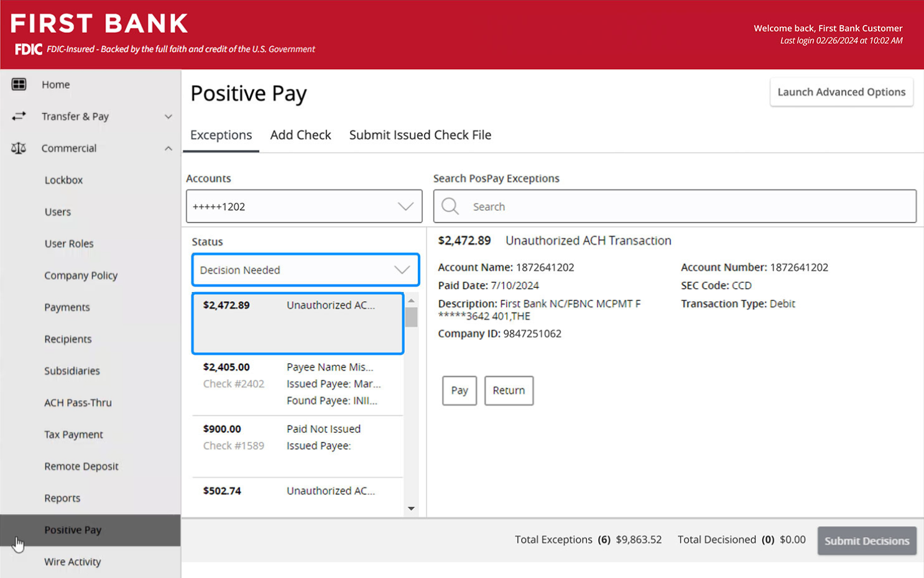The height and width of the screenshot is (578, 924).
Task: Open the Decision Needed status dropdown
Action: (305, 270)
